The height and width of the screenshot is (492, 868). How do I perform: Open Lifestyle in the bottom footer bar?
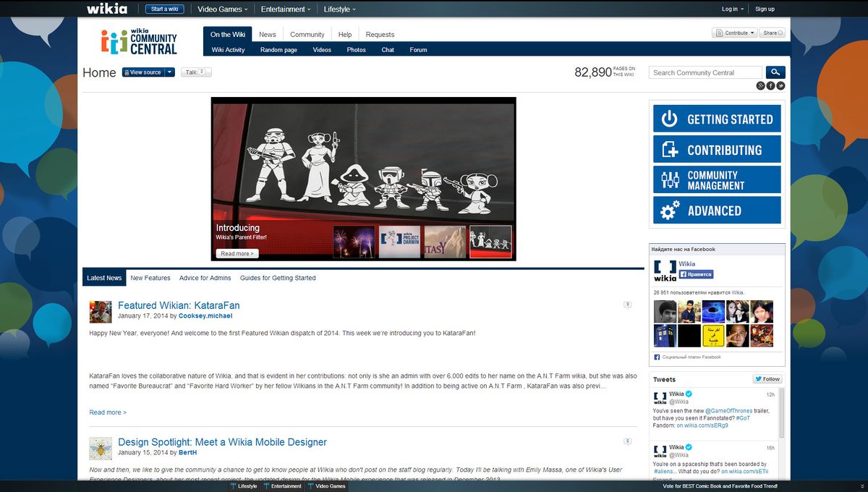244,486
